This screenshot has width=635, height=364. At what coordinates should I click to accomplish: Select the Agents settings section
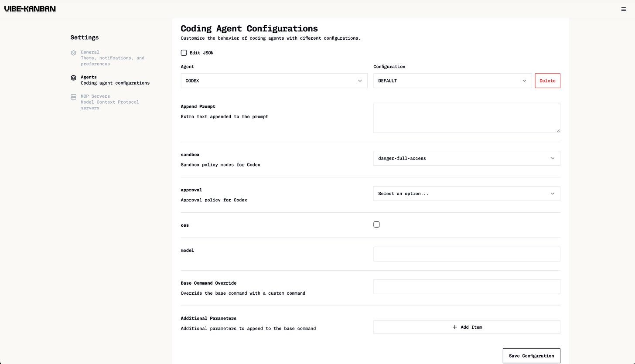point(89,77)
